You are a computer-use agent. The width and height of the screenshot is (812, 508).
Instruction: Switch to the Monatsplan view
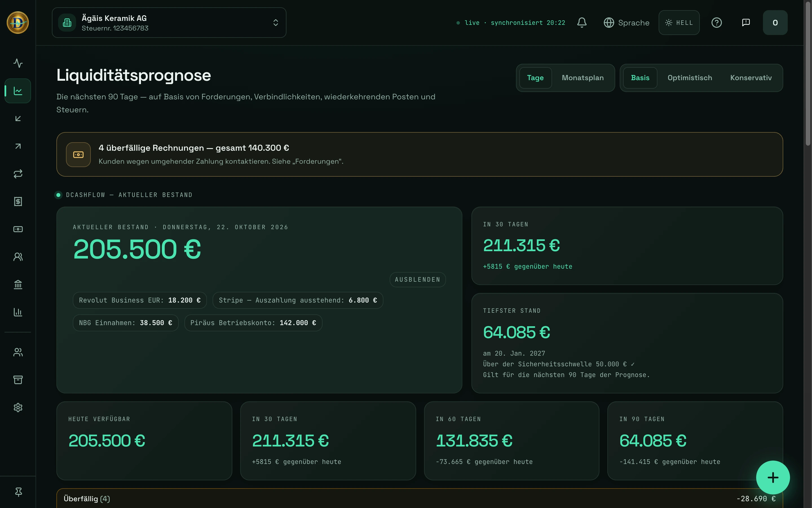pyautogui.click(x=582, y=78)
